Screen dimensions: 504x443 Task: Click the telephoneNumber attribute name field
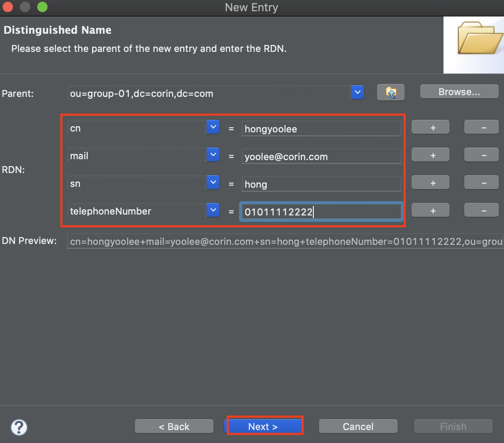[x=137, y=211]
